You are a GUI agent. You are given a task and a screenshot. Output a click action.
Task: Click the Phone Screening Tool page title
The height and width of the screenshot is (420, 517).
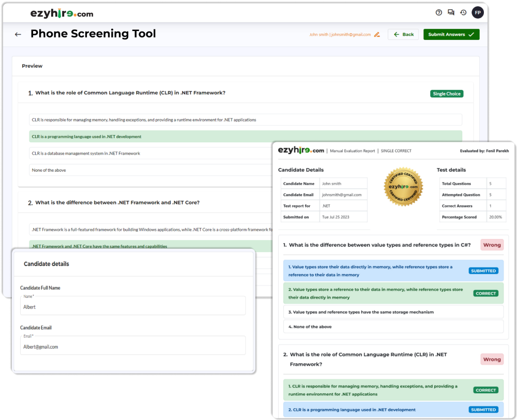pos(93,34)
